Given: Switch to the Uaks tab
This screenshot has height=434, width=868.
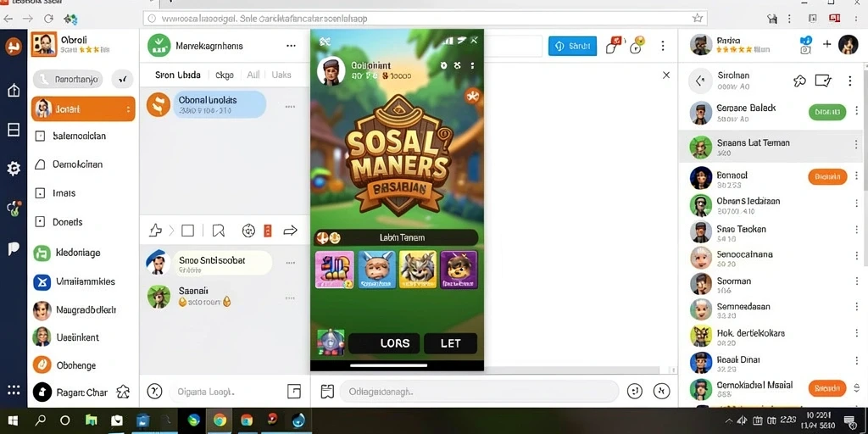Looking at the screenshot, I should tap(281, 75).
